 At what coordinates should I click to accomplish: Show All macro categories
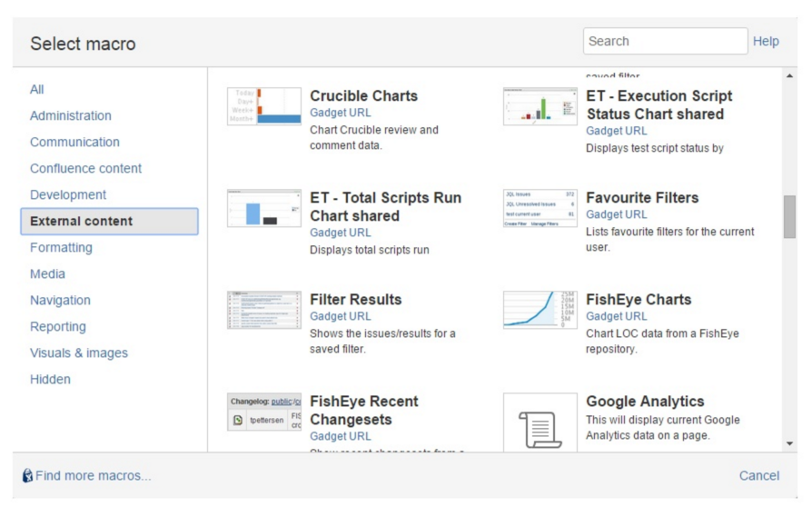(x=37, y=89)
